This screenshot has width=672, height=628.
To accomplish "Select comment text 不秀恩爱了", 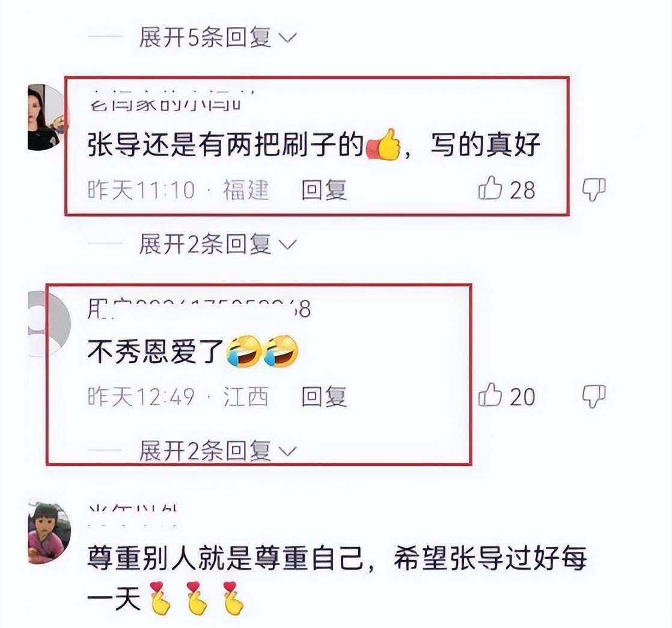I will pos(156,352).
